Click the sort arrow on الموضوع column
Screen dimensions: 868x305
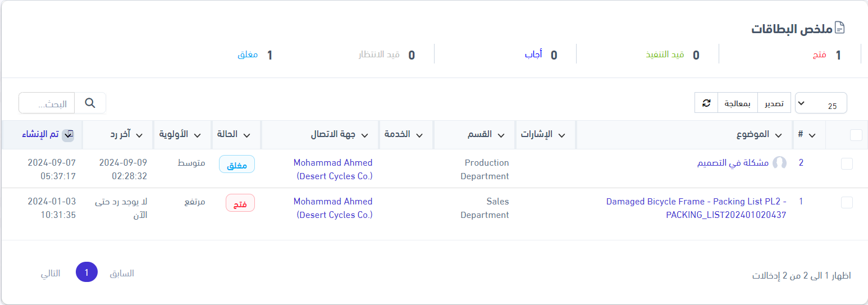pos(779,135)
